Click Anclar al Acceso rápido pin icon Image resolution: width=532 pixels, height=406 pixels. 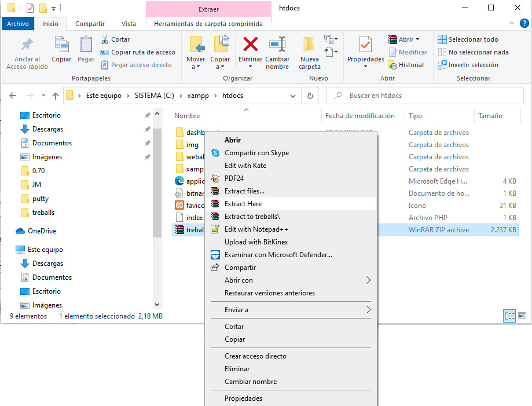pyautogui.click(x=27, y=44)
